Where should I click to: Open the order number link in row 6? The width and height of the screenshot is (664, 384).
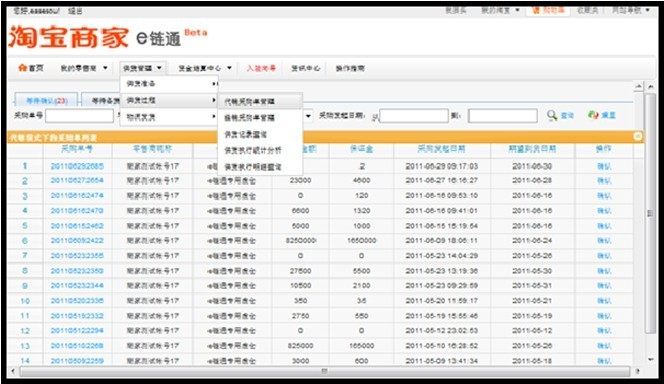pyautogui.click(x=77, y=240)
